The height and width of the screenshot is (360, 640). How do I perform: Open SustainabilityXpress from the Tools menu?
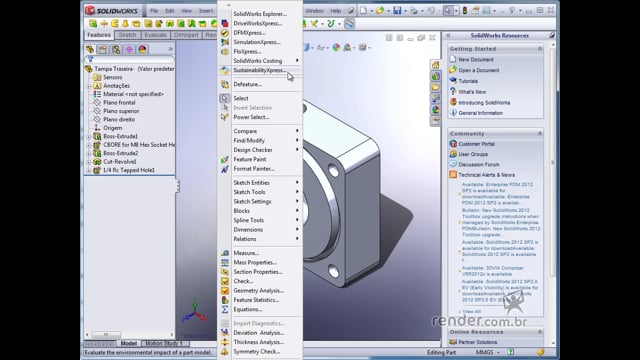(x=260, y=70)
